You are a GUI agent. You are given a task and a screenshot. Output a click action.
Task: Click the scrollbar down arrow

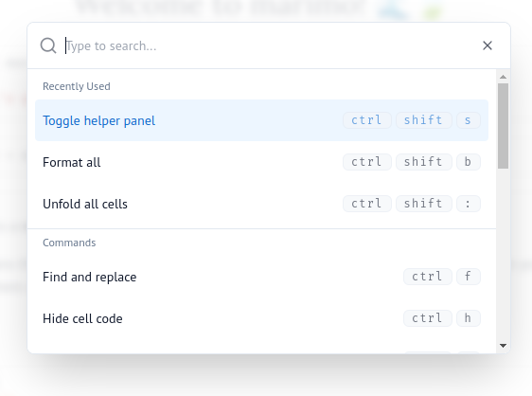[x=504, y=346]
